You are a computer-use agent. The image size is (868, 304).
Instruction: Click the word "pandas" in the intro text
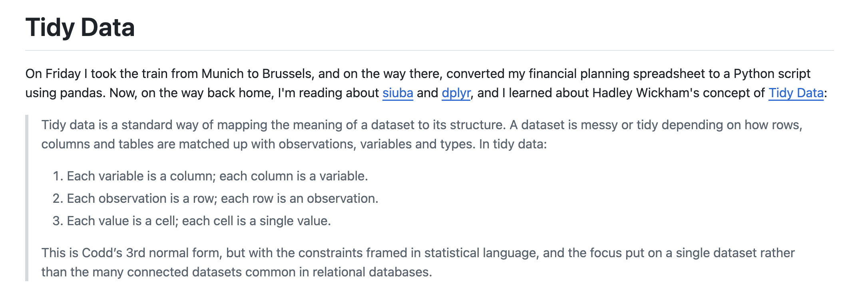pyautogui.click(x=82, y=93)
